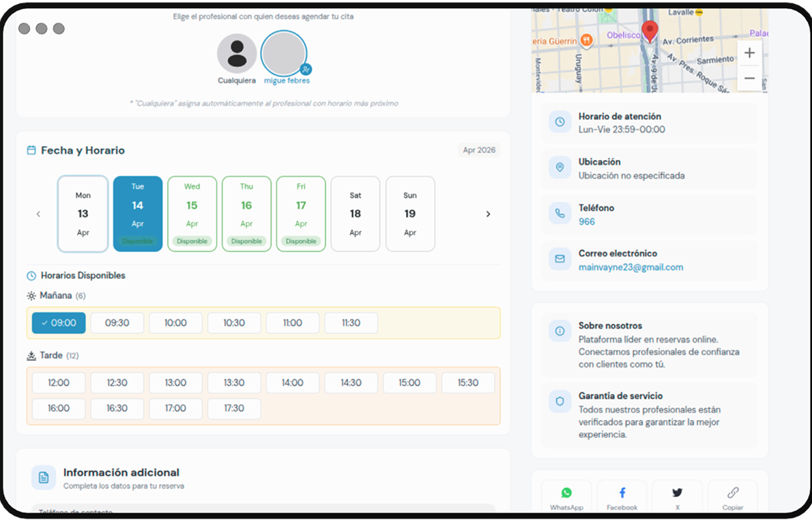
Task: Share the page via Facebook icon
Action: [622, 493]
